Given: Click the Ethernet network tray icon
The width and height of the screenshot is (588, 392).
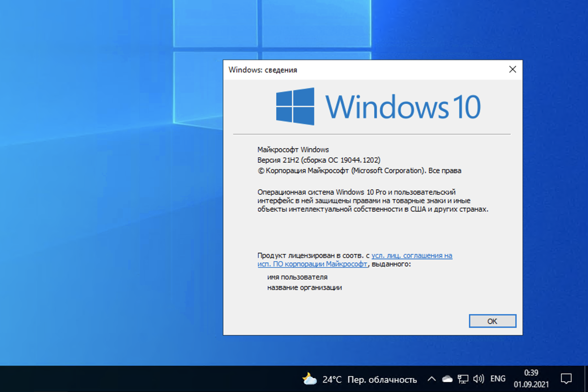Looking at the screenshot, I should 463,379.
